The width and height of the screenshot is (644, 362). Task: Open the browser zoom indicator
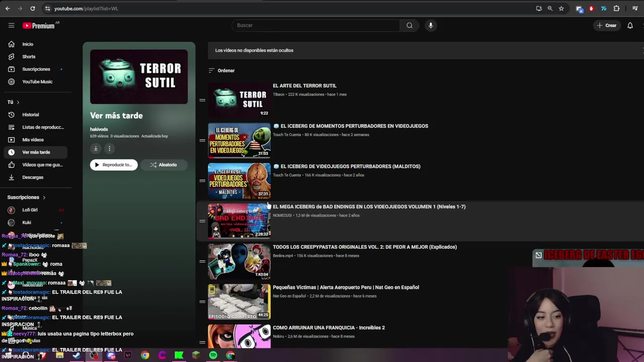pos(550,9)
